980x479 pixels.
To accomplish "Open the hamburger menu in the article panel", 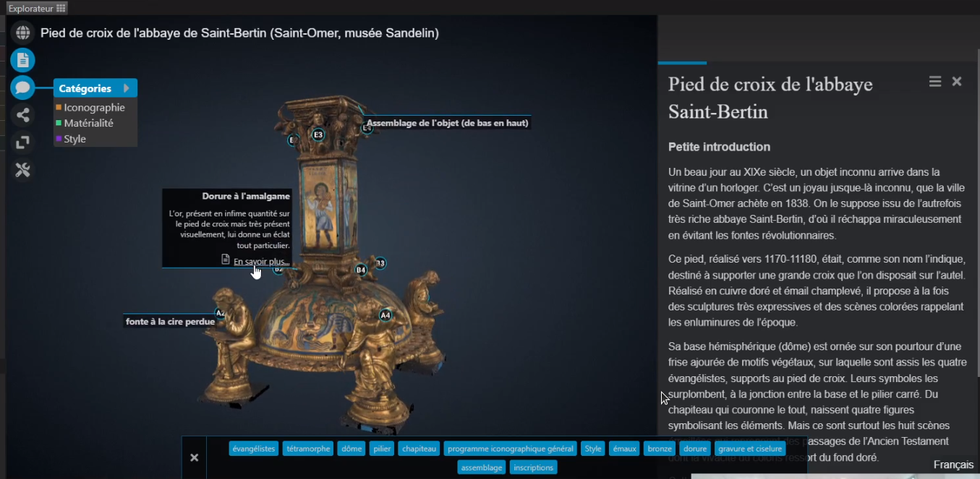I will pyautogui.click(x=935, y=82).
